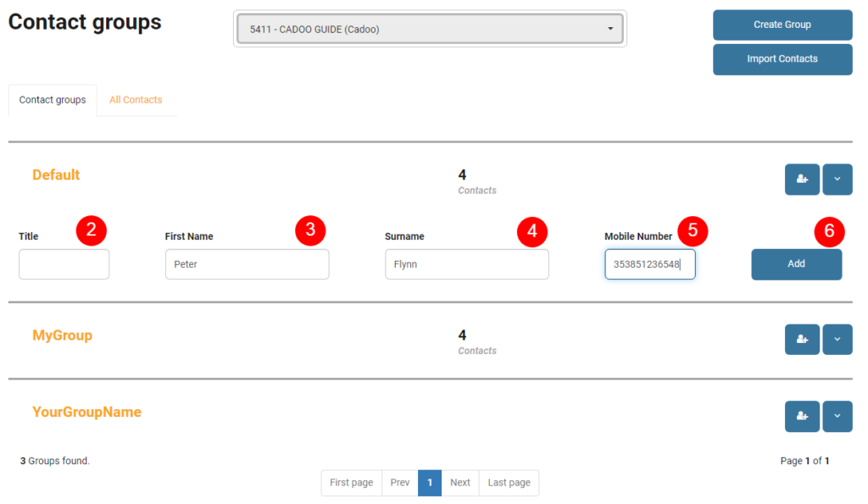
Task: Click the Import Contacts button
Action: click(x=782, y=59)
